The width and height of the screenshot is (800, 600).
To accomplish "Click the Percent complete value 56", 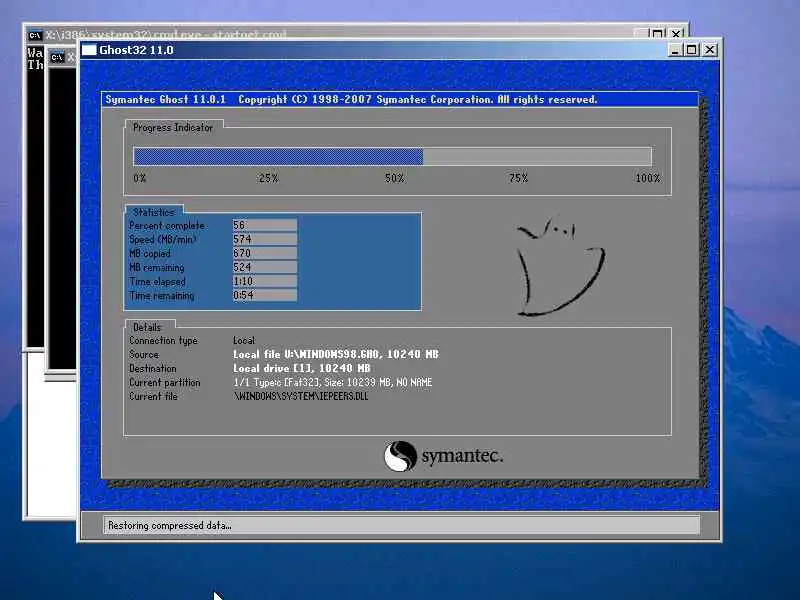I will [x=265, y=225].
